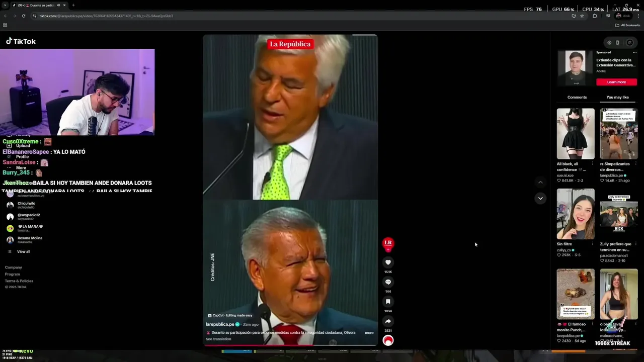Save the video with the bookmark icon

point(388,301)
